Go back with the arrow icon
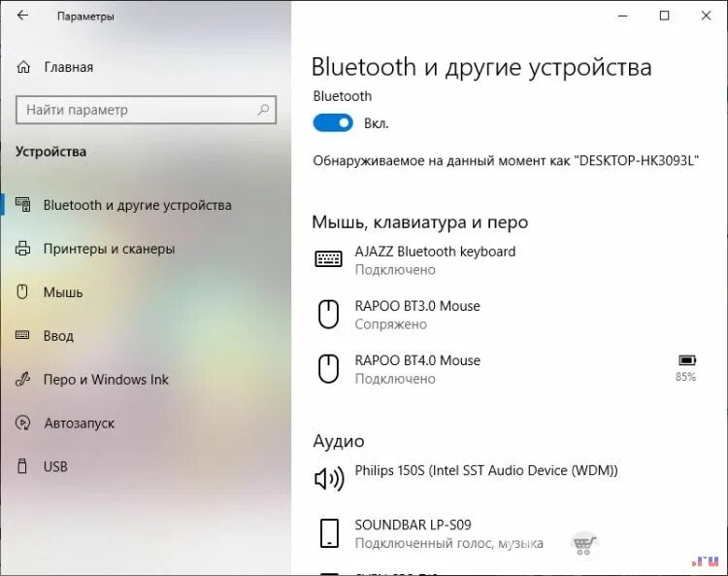This screenshot has height=576, width=728. (22, 16)
